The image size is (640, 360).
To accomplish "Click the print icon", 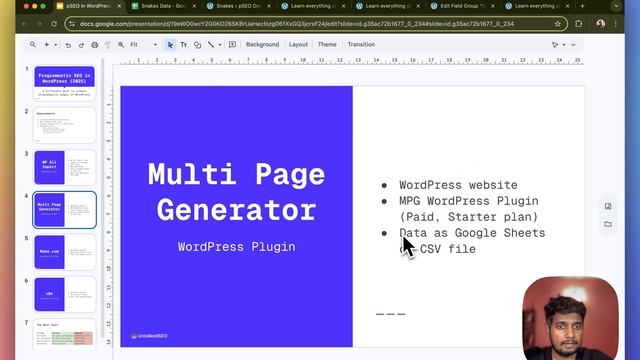I will pyautogui.click(x=95, y=45).
